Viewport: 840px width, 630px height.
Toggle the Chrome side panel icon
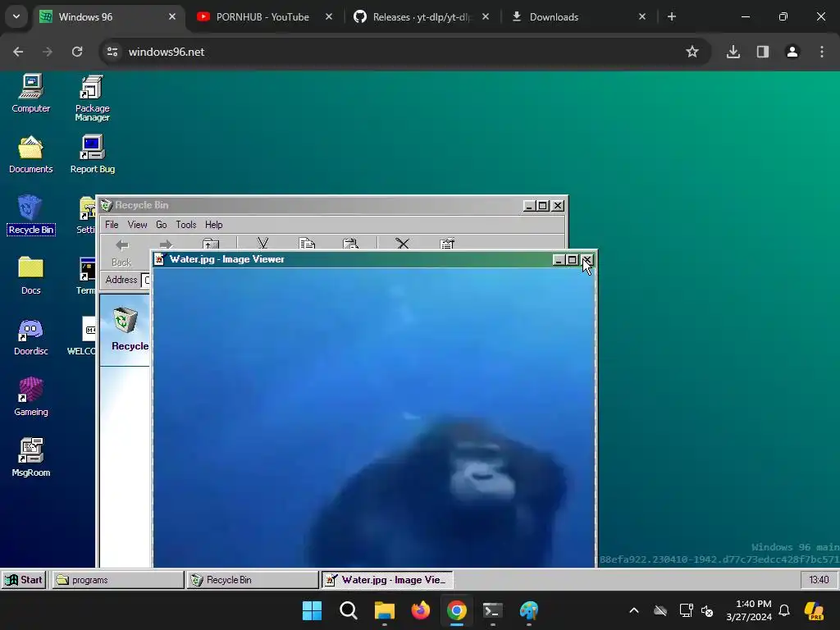coord(763,52)
